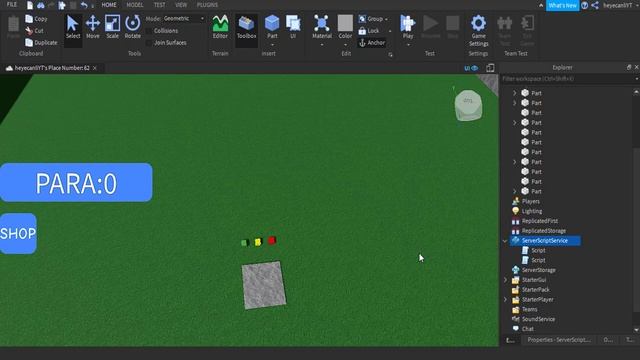The width and height of the screenshot is (640, 360).
Task: Toggle the Collisions checkbox
Action: point(149,31)
